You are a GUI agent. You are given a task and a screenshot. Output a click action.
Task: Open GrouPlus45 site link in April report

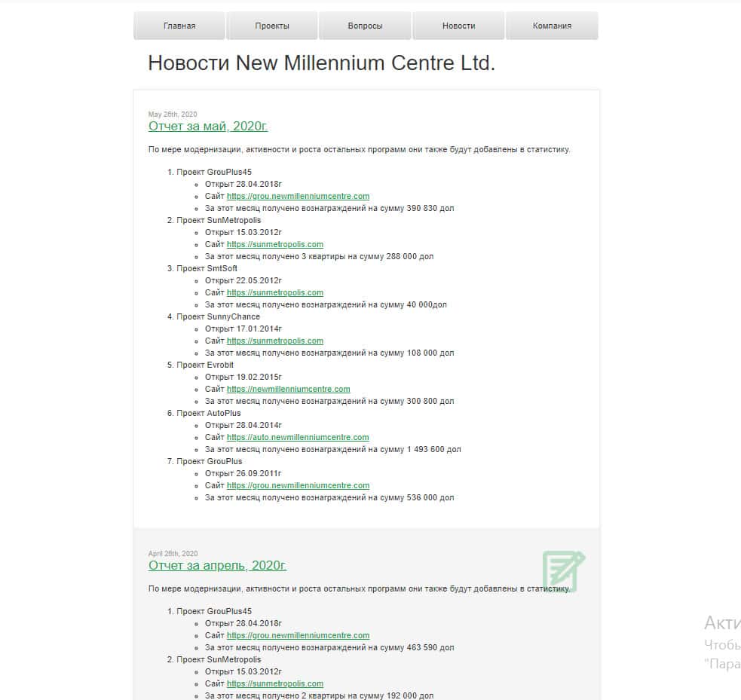(299, 635)
